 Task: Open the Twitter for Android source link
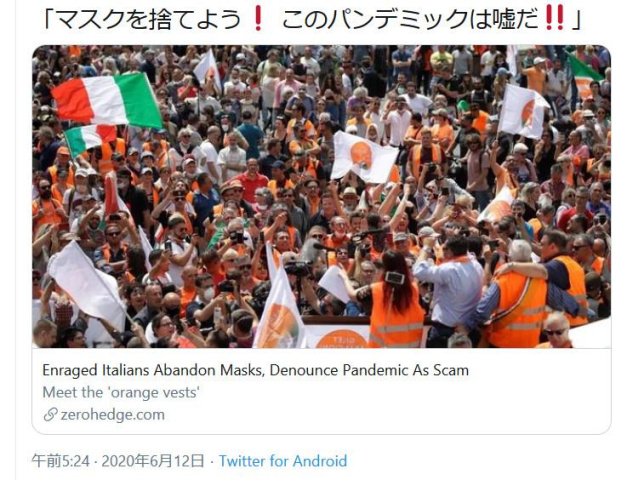click(283, 461)
